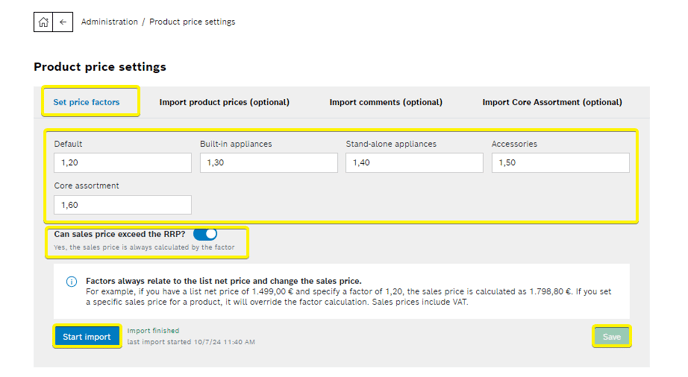Toggle the 'Can sales price exceed the RRP?' switch
Viewport: 688px width, 377px height.
point(205,234)
